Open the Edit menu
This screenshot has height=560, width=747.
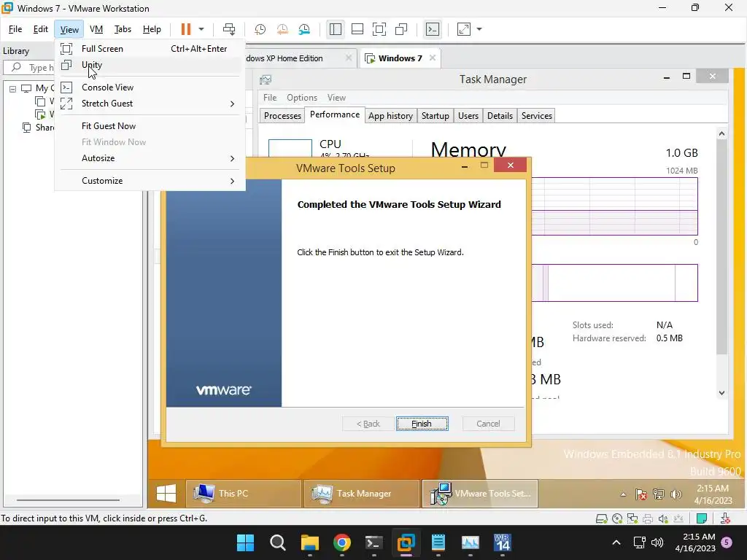(41, 29)
